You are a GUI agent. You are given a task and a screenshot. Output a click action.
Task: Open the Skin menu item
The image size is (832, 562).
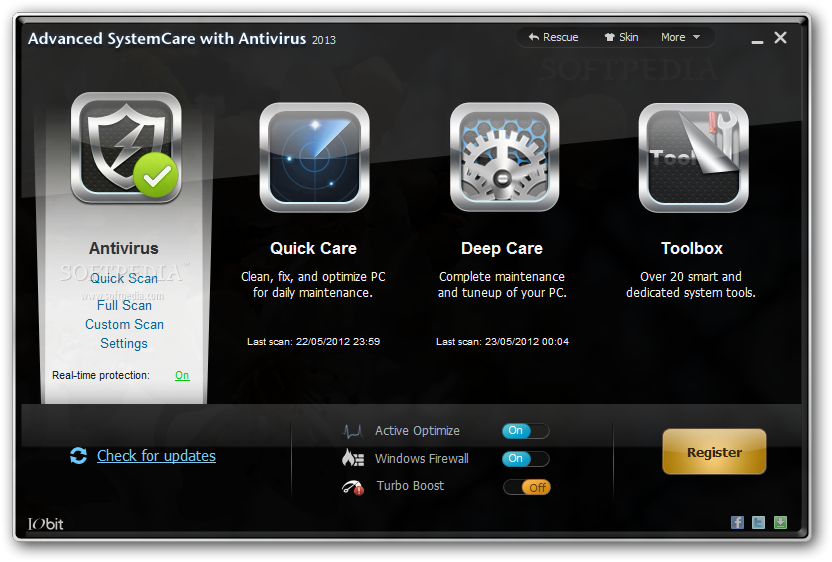pos(621,37)
